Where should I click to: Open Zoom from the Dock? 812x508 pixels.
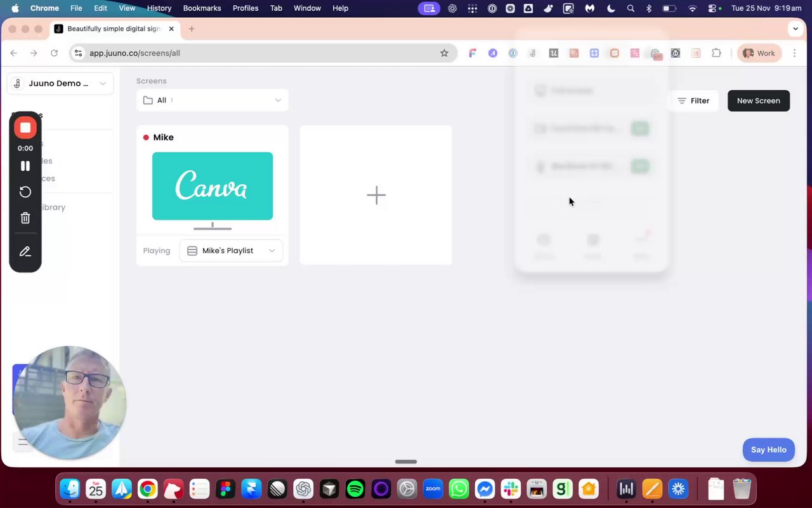click(433, 489)
